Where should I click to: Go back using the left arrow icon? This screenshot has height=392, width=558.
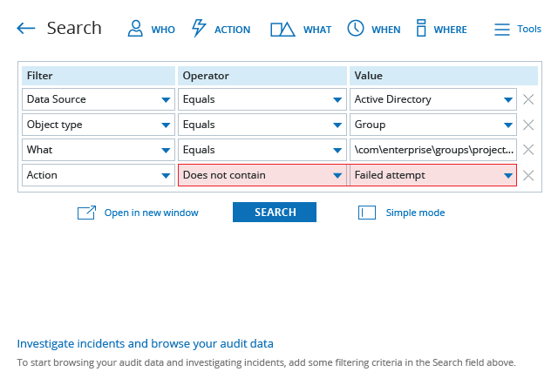pyautogui.click(x=26, y=29)
